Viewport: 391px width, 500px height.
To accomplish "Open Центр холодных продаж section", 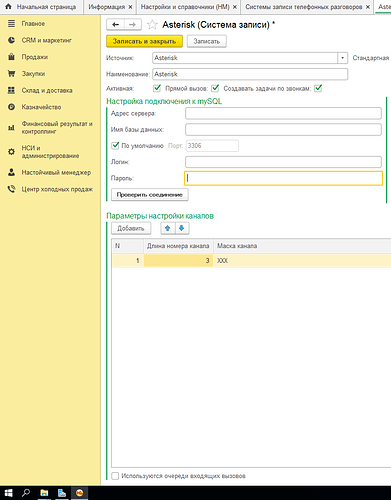I will tap(57, 189).
